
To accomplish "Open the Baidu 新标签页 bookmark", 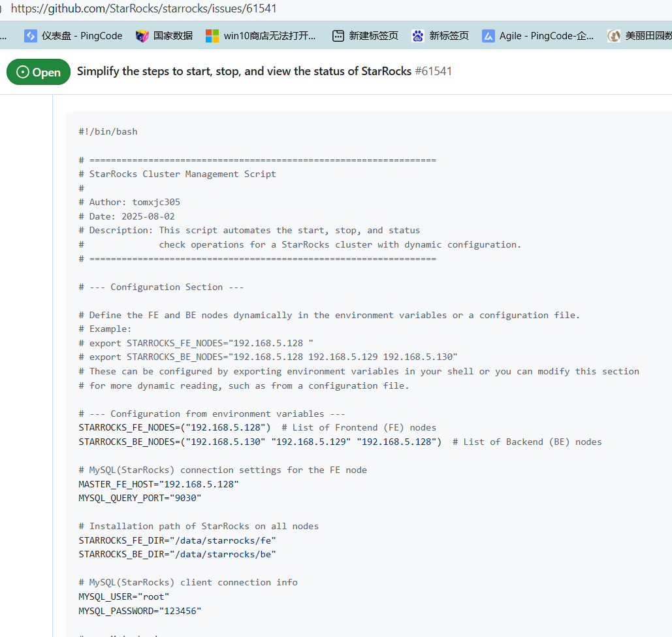I will [440, 35].
